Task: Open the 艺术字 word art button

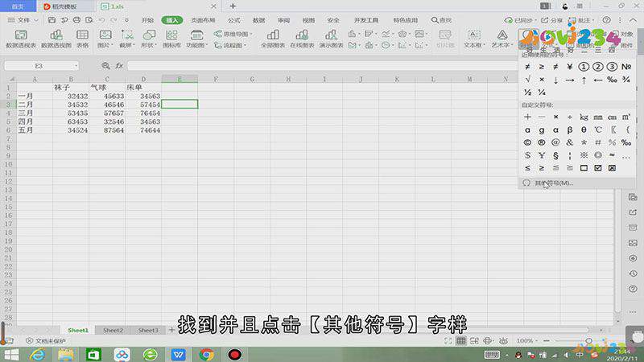Action: (502, 39)
